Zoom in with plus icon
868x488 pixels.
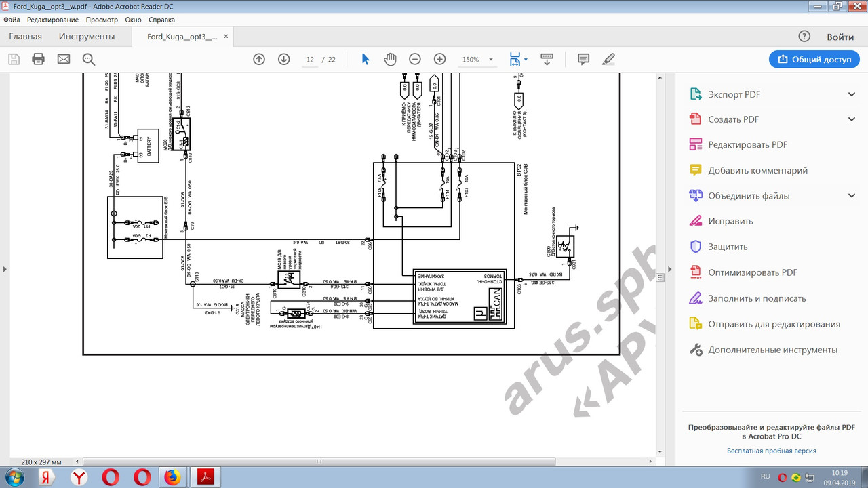[440, 59]
